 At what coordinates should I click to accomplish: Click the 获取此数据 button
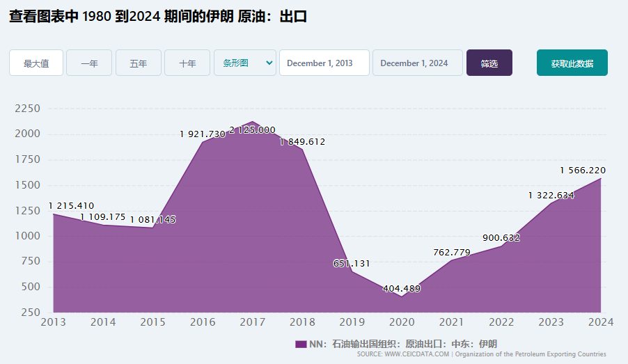tap(572, 63)
